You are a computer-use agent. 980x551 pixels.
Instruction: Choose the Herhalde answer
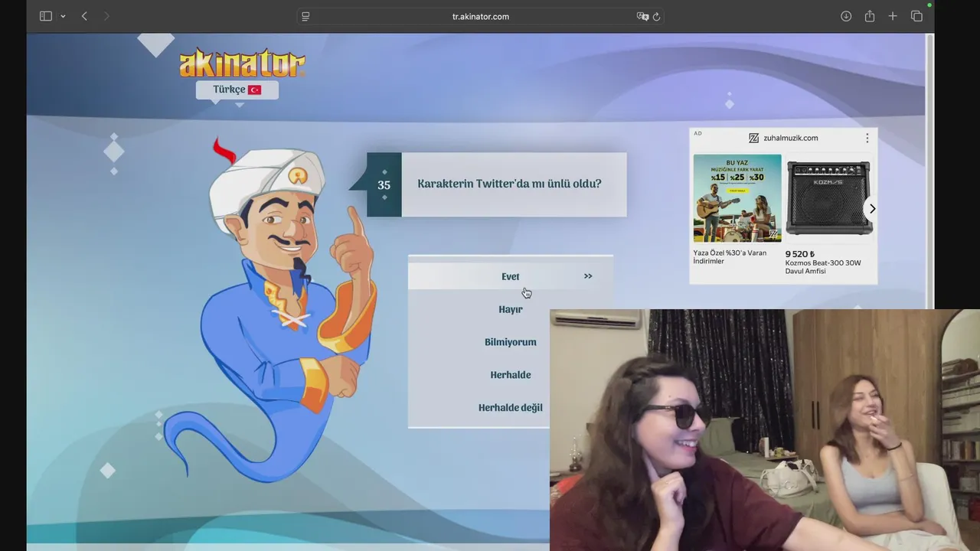[x=510, y=375]
